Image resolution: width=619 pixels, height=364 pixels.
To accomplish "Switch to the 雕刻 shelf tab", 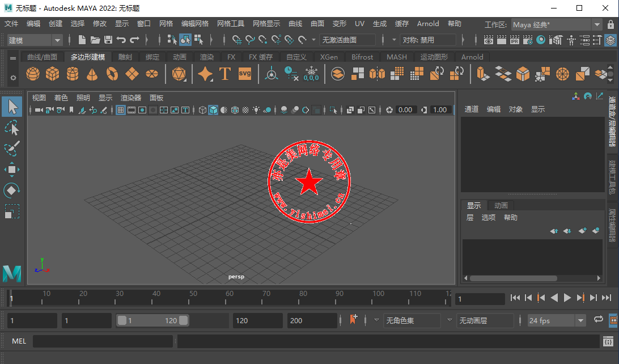I will (125, 57).
